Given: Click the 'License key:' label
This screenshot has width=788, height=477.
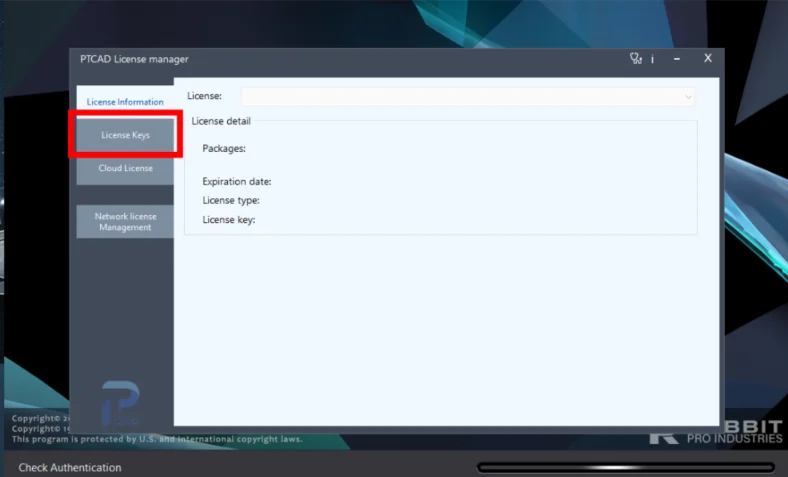Looking at the screenshot, I should [x=229, y=220].
